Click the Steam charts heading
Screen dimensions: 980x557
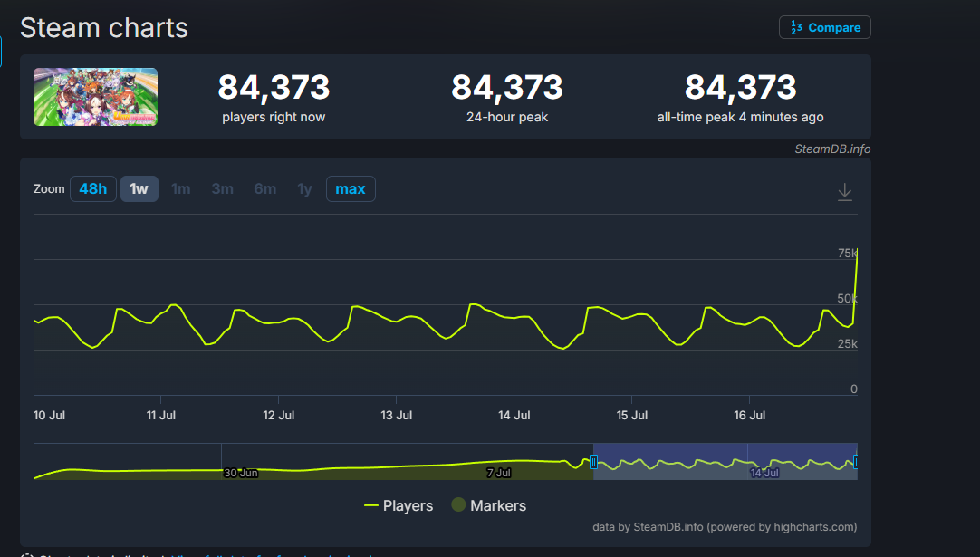coord(104,28)
